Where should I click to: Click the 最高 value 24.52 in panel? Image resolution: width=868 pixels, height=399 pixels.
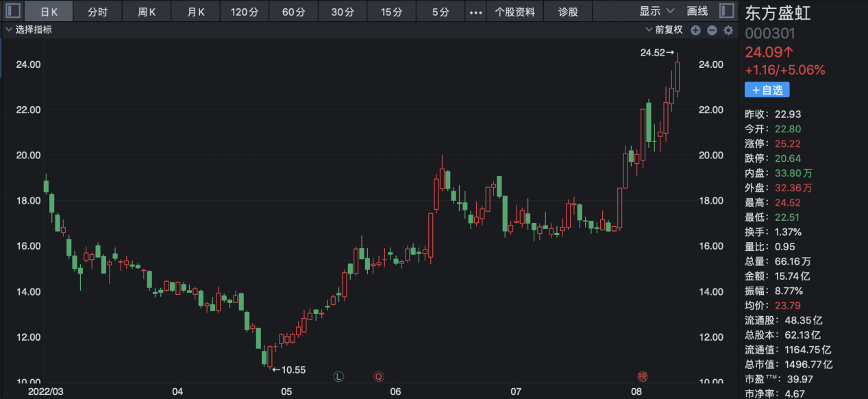[788, 203]
